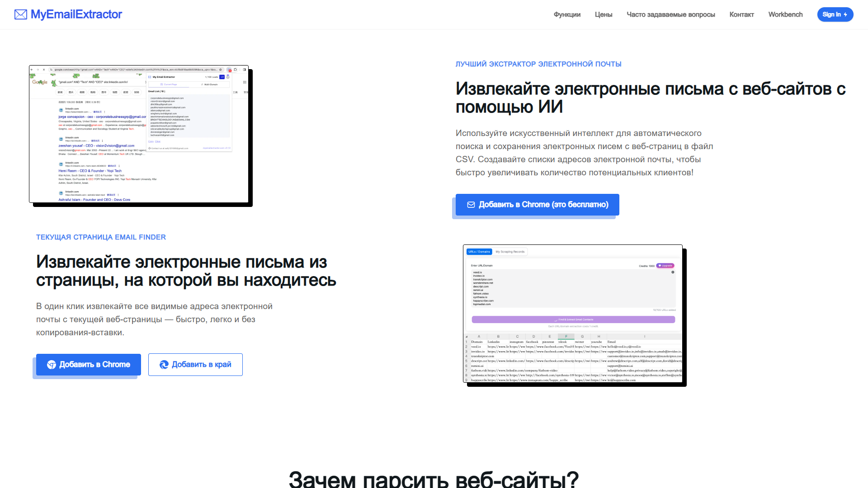The image size is (868, 488).
Task: Click the Upgrade badge in screenshot
Action: click(665, 266)
